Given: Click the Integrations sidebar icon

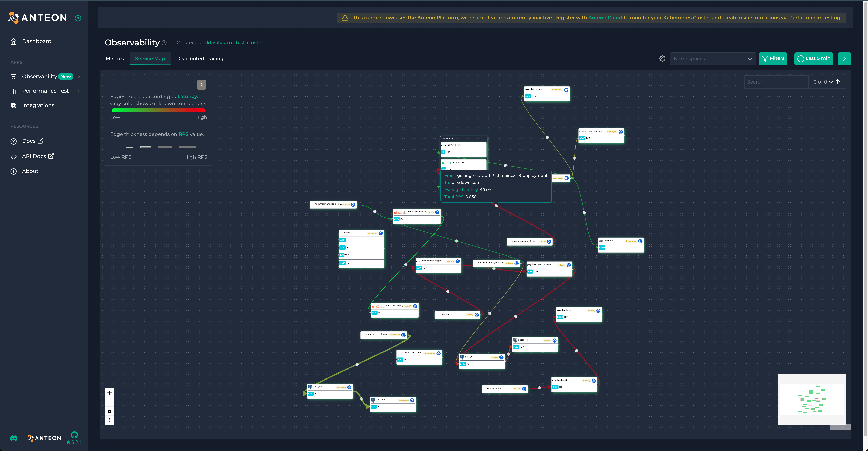Looking at the screenshot, I should (x=14, y=105).
